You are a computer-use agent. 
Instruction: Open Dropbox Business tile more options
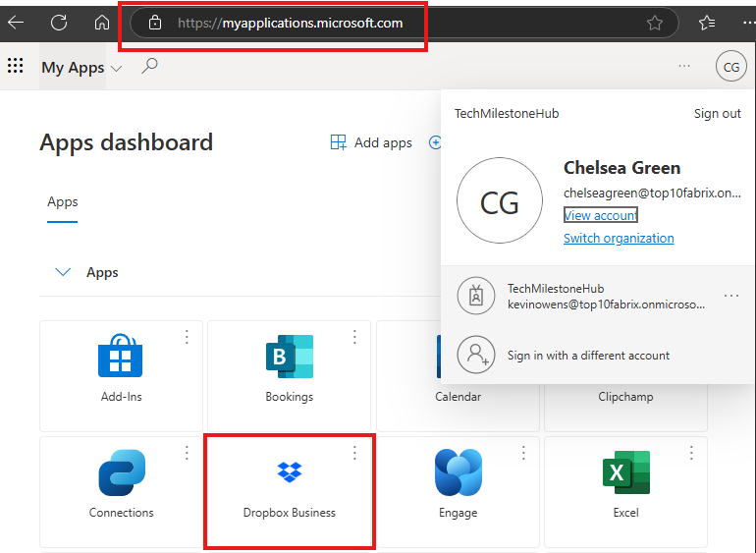[354, 453]
